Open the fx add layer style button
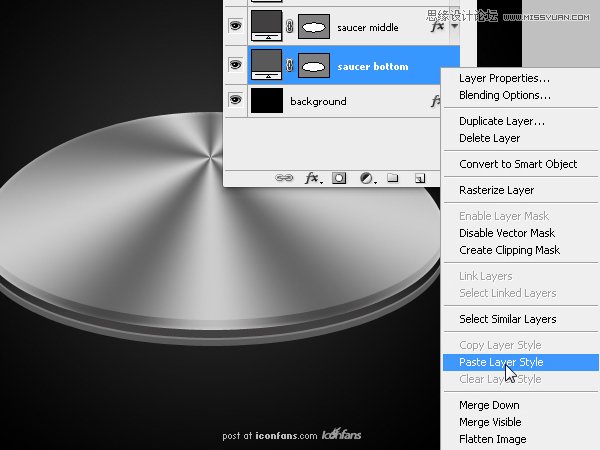 click(x=313, y=178)
